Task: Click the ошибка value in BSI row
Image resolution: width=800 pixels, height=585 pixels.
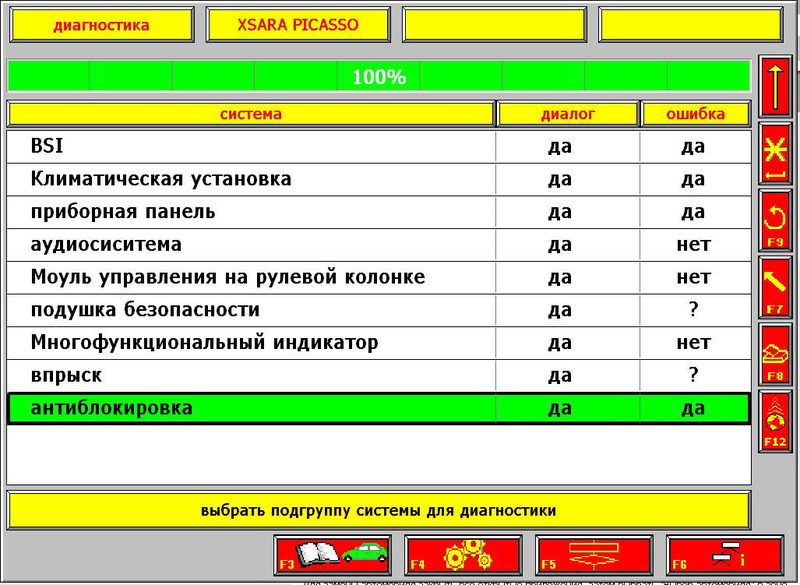Action: [693, 146]
